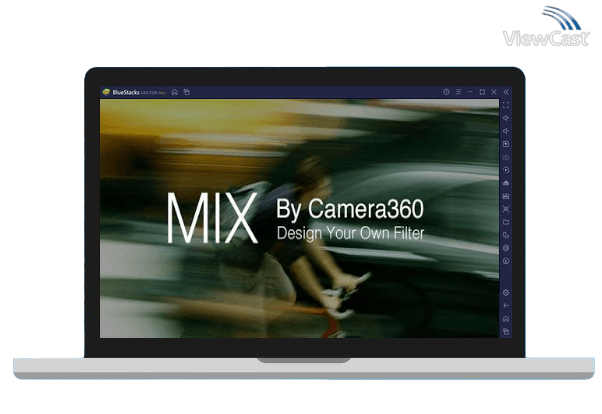Take a screenshot using sidebar icon
The width and height of the screenshot is (602, 414).
(506, 209)
